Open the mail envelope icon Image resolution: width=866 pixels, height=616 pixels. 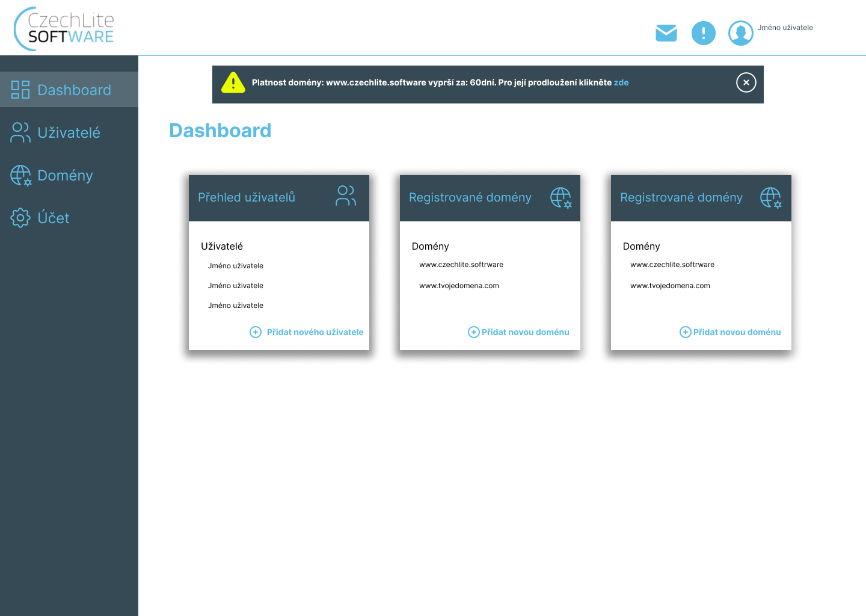coord(666,33)
